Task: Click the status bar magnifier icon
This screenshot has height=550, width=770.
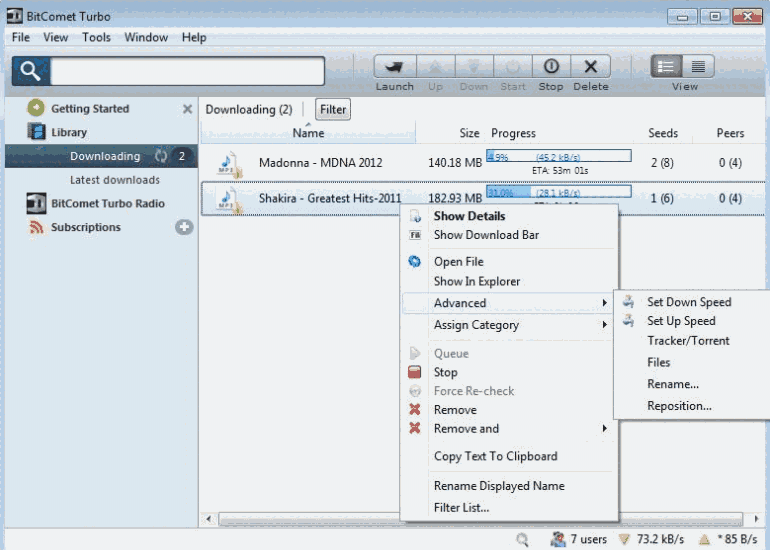Action: point(522,540)
